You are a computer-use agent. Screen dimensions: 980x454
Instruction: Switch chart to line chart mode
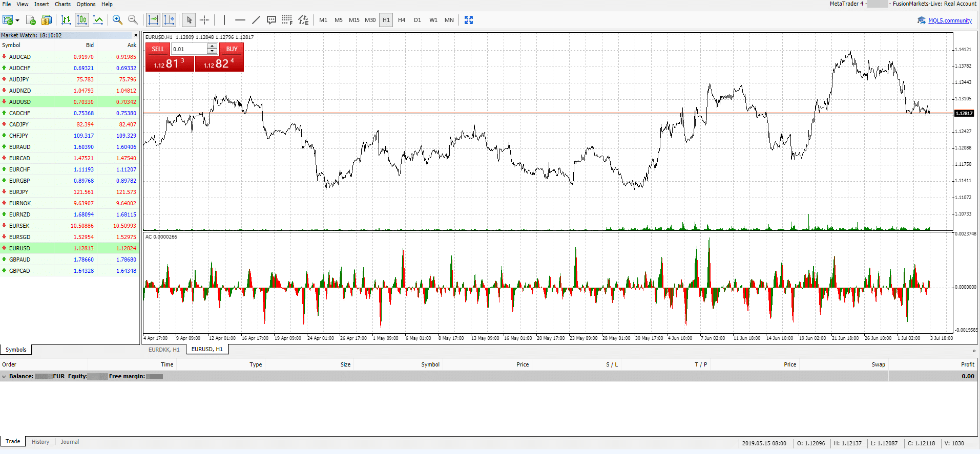(98, 20)
